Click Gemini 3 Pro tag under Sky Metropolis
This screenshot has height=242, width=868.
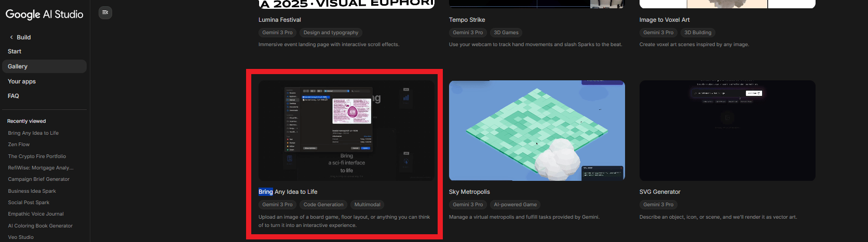click(468, 205)
